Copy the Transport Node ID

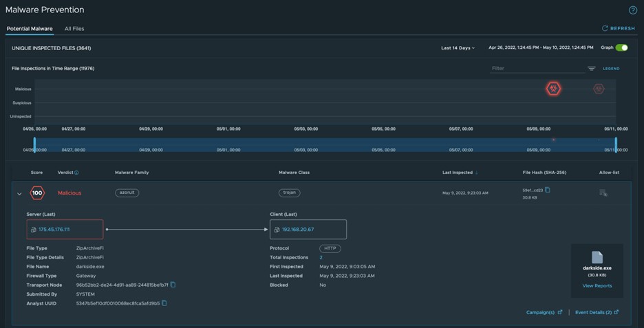tap(173, 285)
